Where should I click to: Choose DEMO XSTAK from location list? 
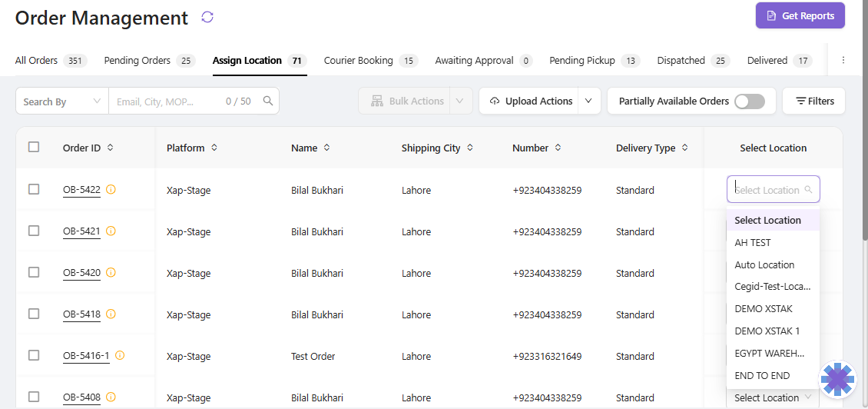[764, 308]
